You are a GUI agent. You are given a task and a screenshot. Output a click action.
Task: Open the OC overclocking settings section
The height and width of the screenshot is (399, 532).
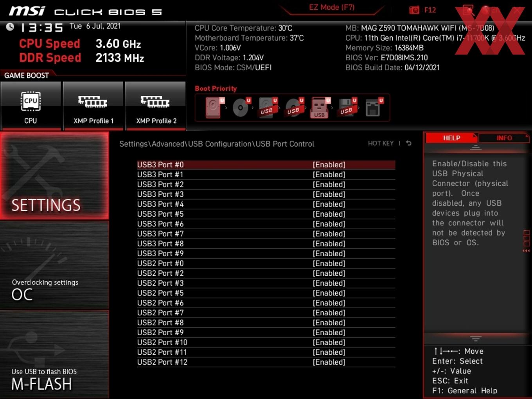[54, 265]
